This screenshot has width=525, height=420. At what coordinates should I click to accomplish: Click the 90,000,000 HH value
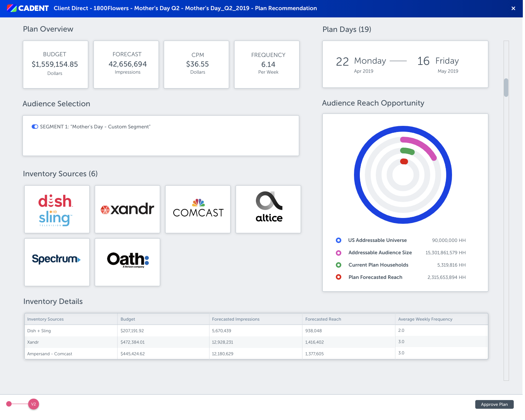pos(449,240)
